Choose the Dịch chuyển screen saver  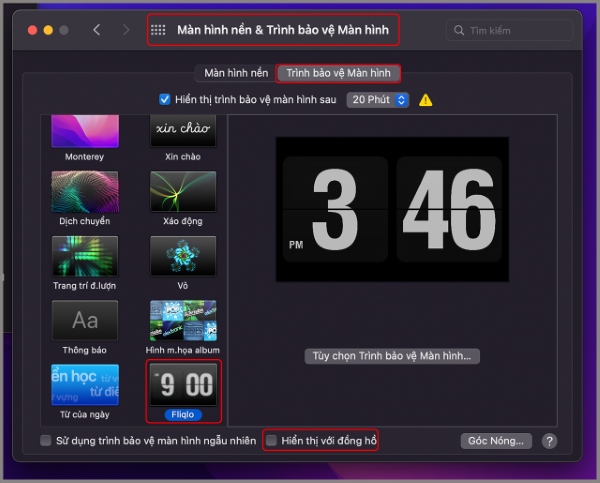point(85,191)
